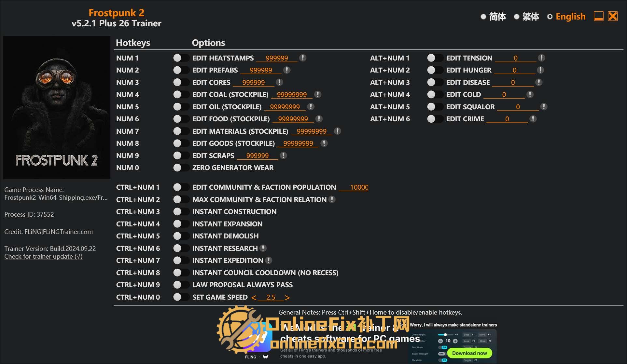The width and height of the screenshot is (627, 364).
Task: Close the trainer with the orange X
Action: click(x=613, y=16)
